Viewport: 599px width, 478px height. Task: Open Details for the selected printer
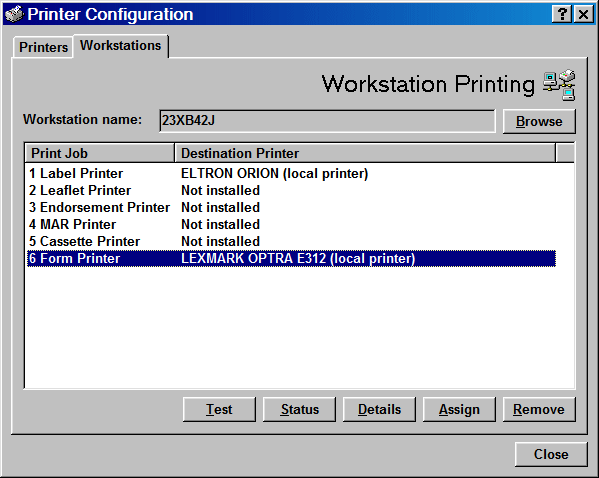(379, 410)
